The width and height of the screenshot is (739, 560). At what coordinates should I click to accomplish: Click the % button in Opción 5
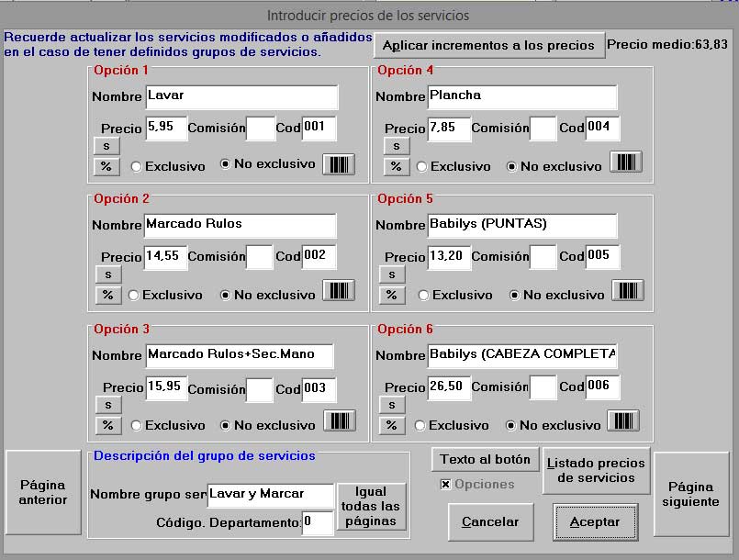click(x=392, y=295)
